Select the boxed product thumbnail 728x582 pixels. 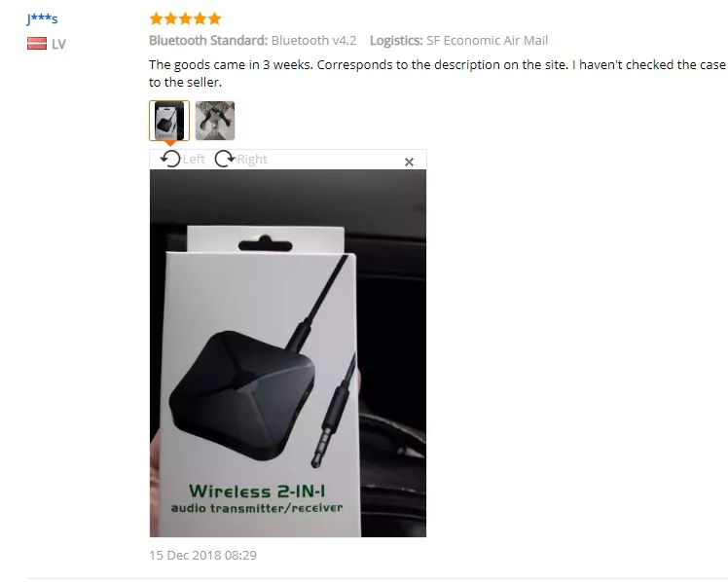point(169,121)
